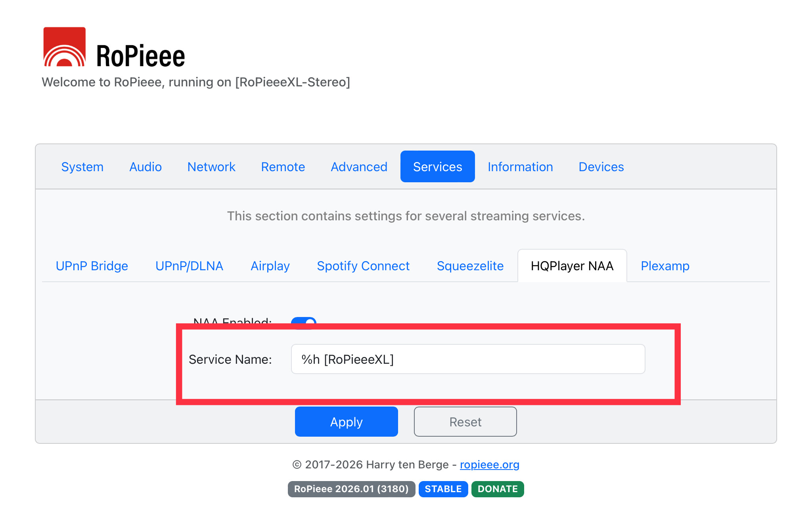This screenshot has width=812, height=508.
Task: Open the UPnP Bridge sub-tab
Action: (92, 266)
